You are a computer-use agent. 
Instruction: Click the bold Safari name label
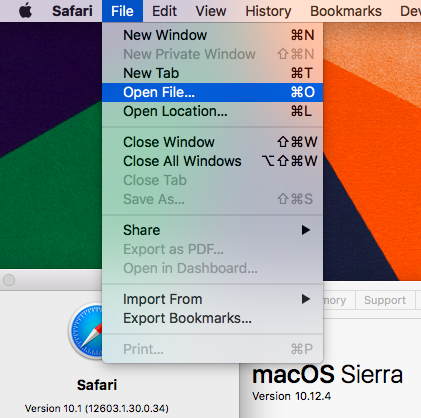(x=97, y=385)
